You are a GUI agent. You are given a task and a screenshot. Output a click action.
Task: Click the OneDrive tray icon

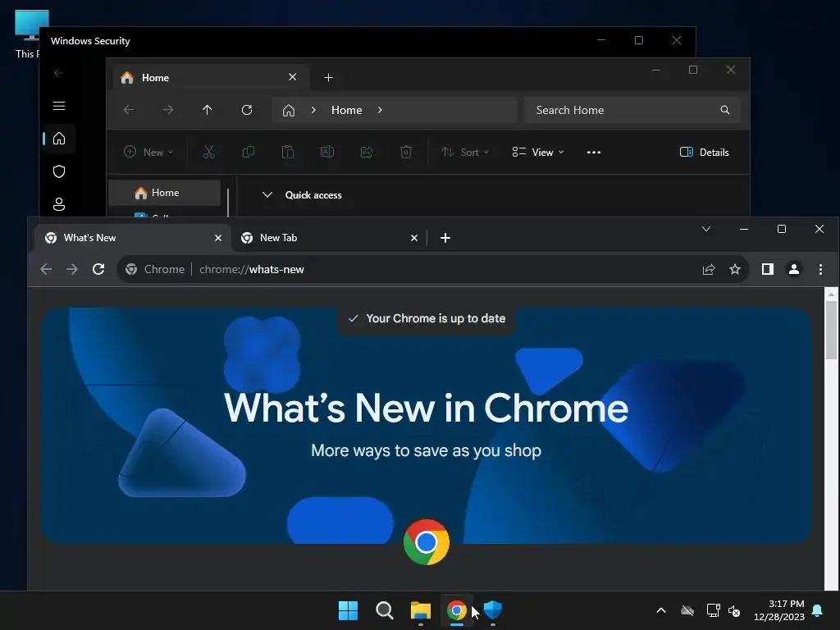[x=687, y=610]
